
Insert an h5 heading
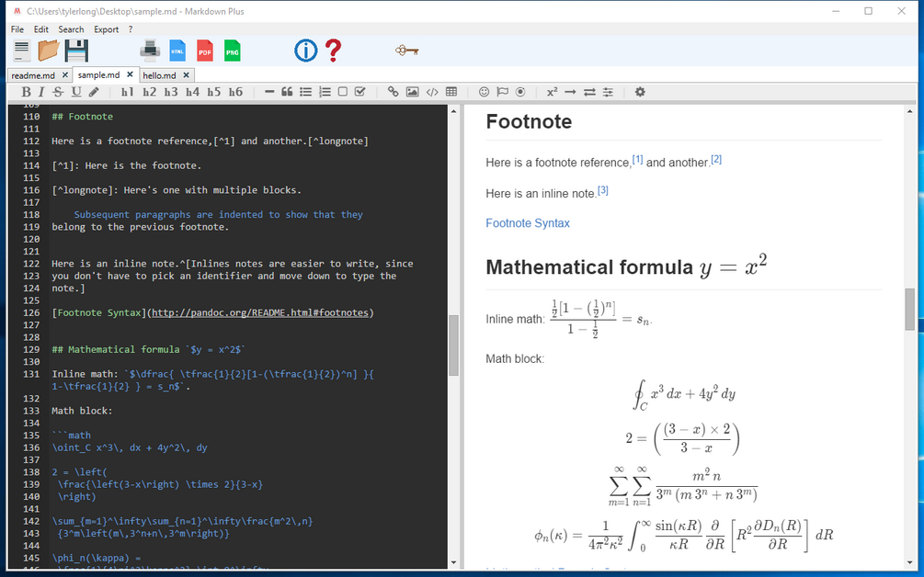point(214,92)
